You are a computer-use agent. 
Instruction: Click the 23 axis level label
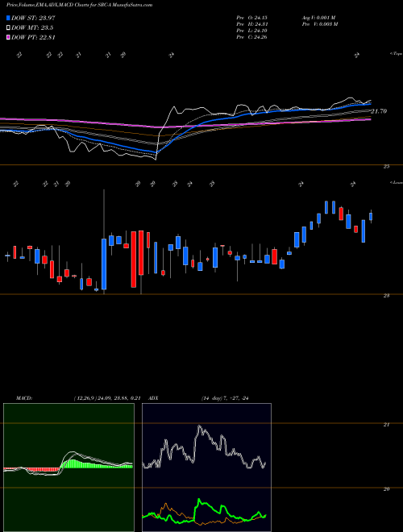pyautogui.click(x=386, y=296)
